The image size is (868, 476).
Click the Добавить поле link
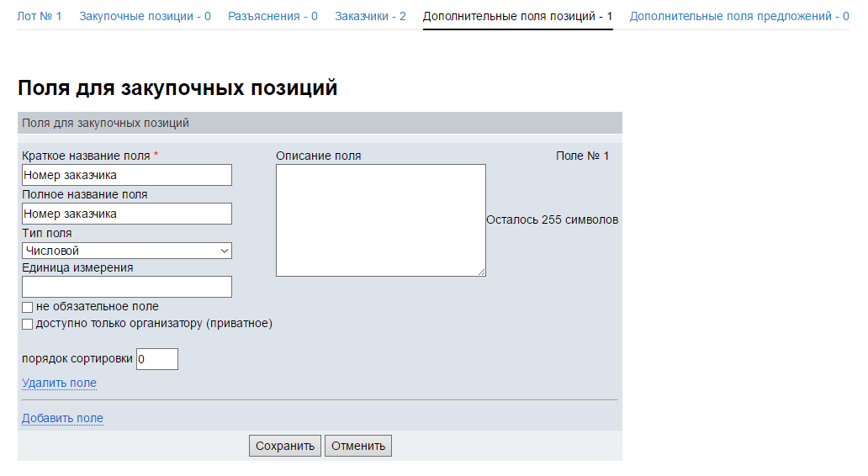(62, 419)
